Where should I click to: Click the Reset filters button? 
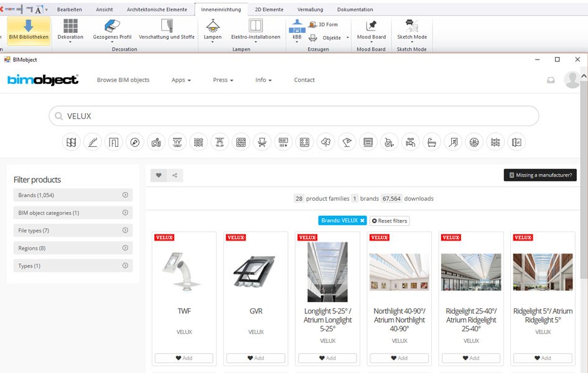tap(390, 221)
